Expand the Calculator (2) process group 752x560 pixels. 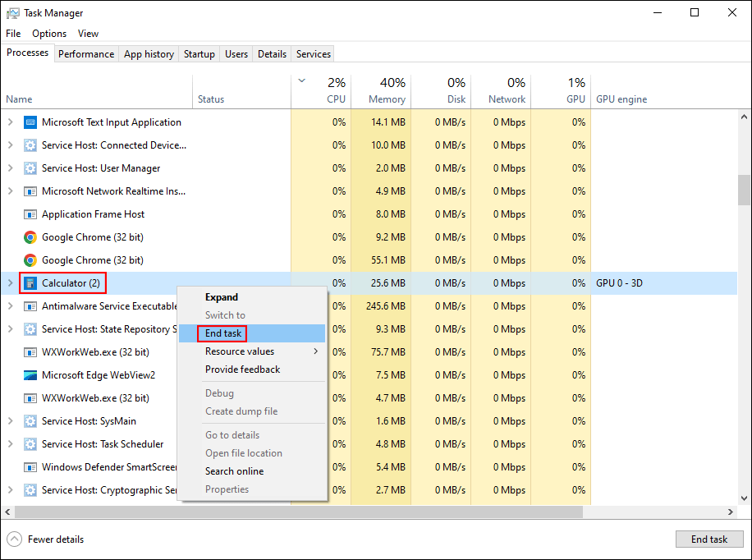[x=10, y=283]
